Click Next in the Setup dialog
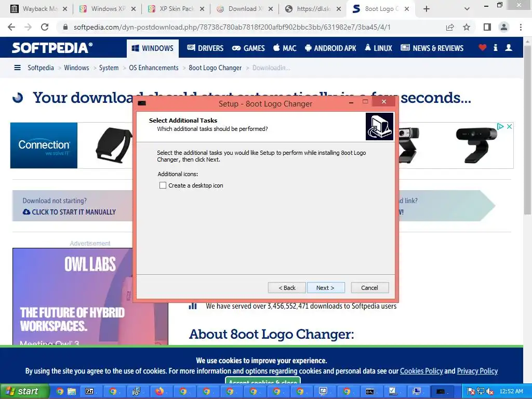Screen dimensions: 532x399 [x=326, y=288]
